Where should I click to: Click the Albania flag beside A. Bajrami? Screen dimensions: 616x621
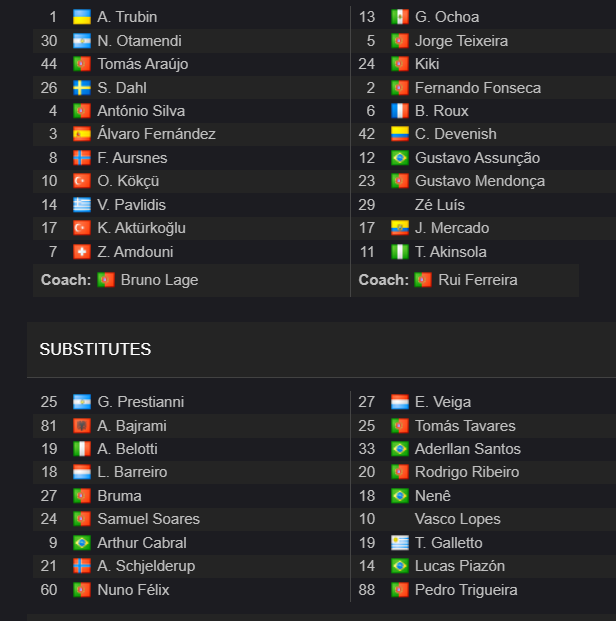coord(82,426)
